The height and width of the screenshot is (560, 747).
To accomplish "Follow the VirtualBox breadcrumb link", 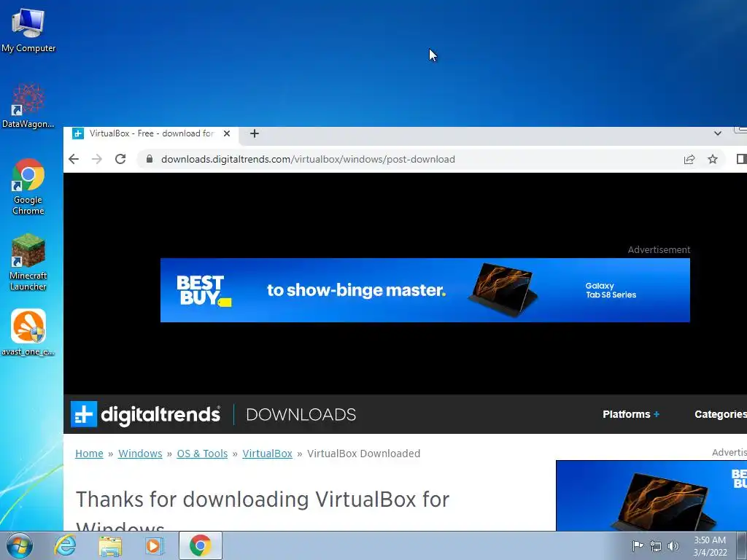I will 267,454.
